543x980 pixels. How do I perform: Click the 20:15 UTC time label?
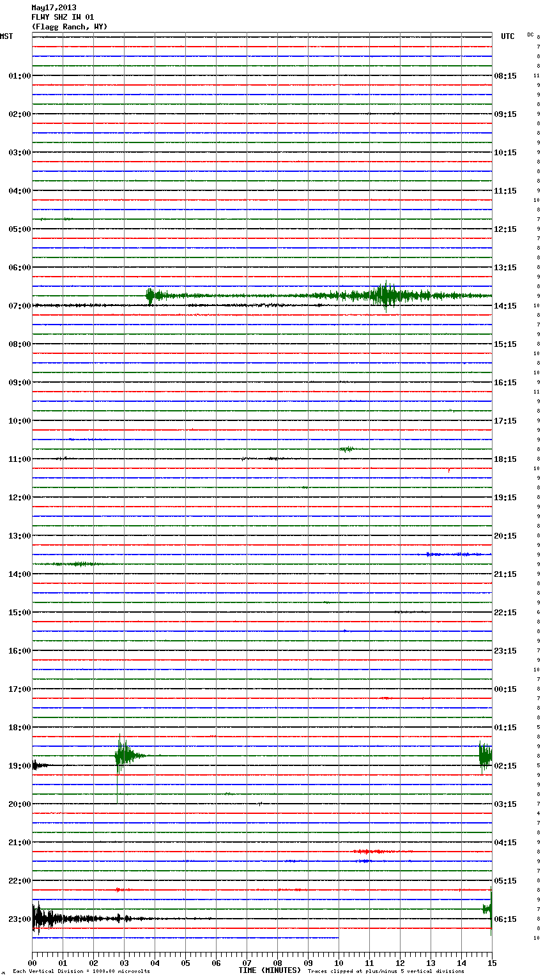click(x=505, y=536)
